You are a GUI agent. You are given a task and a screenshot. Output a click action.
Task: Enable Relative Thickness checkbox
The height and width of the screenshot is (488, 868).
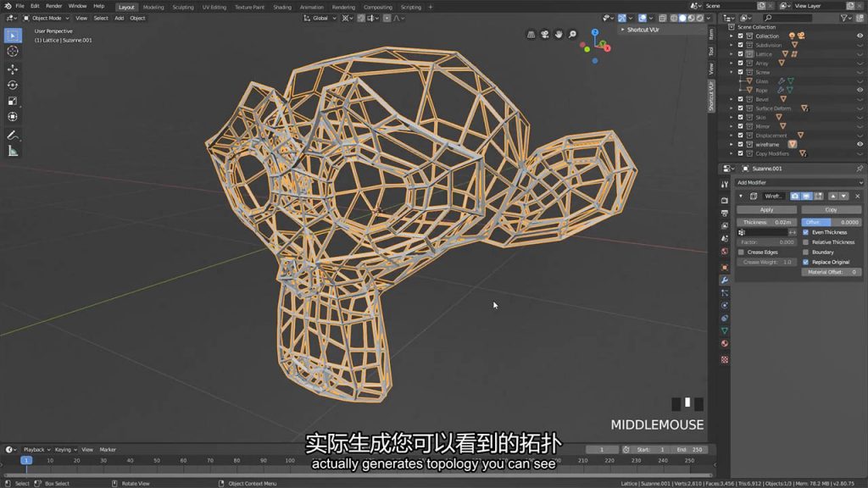[x=805, y=242]
